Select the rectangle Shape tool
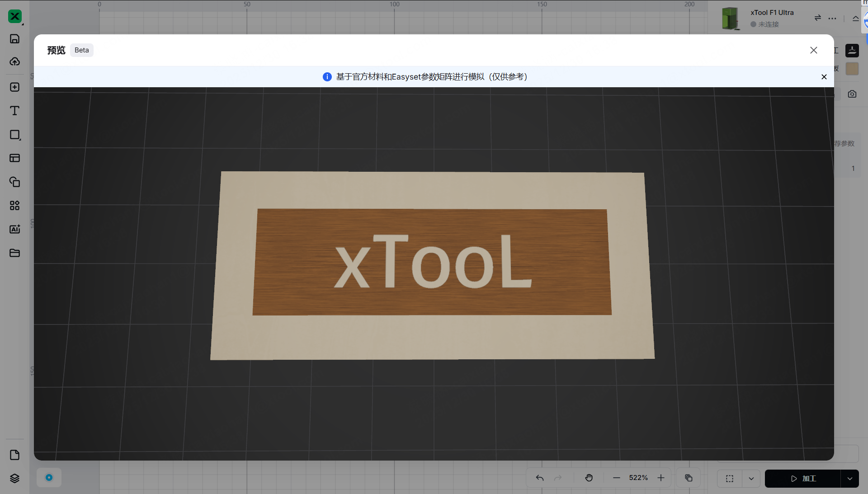This screenshot has height=494, width=868. pos(14,135)
